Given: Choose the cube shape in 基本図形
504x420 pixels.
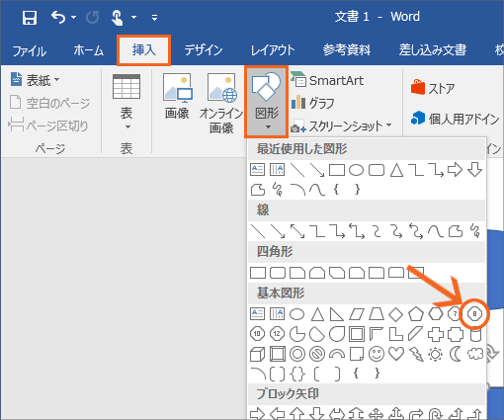Looking at the screenshot, I should [x=258, y=355].
